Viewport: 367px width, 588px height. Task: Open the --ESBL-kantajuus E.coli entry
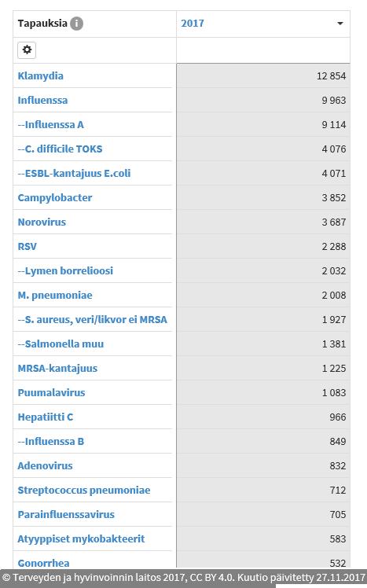click(74, 173)
